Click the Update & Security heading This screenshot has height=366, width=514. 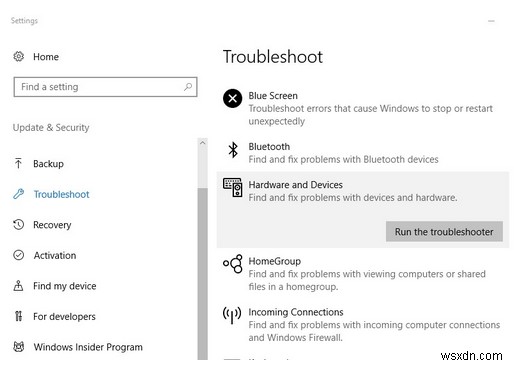(x=51, y=127)
